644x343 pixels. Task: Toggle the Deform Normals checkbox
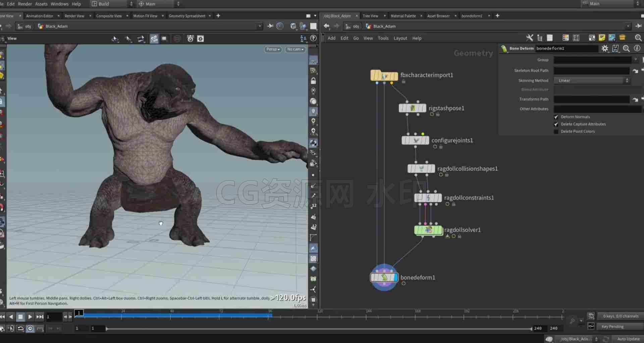pyautogui.click(x=556, y=117)
